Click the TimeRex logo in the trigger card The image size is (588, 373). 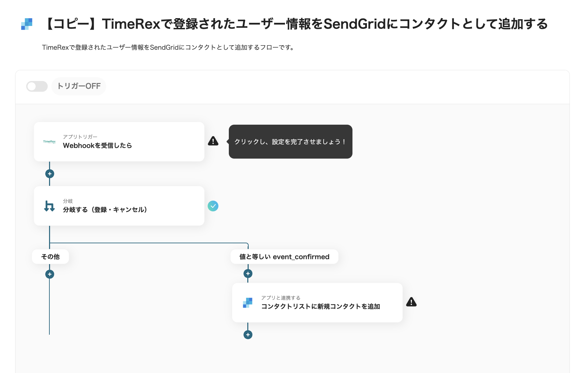click(49, 141)
